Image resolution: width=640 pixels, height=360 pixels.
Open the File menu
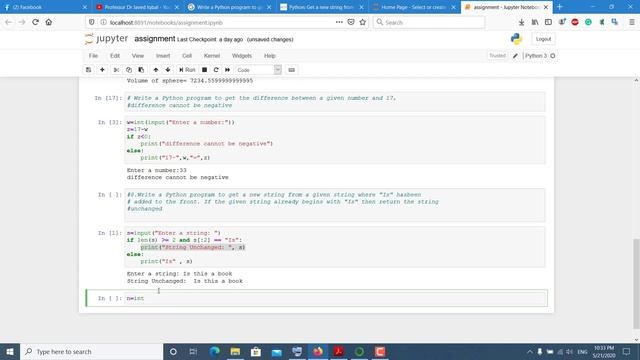point(93,56)
